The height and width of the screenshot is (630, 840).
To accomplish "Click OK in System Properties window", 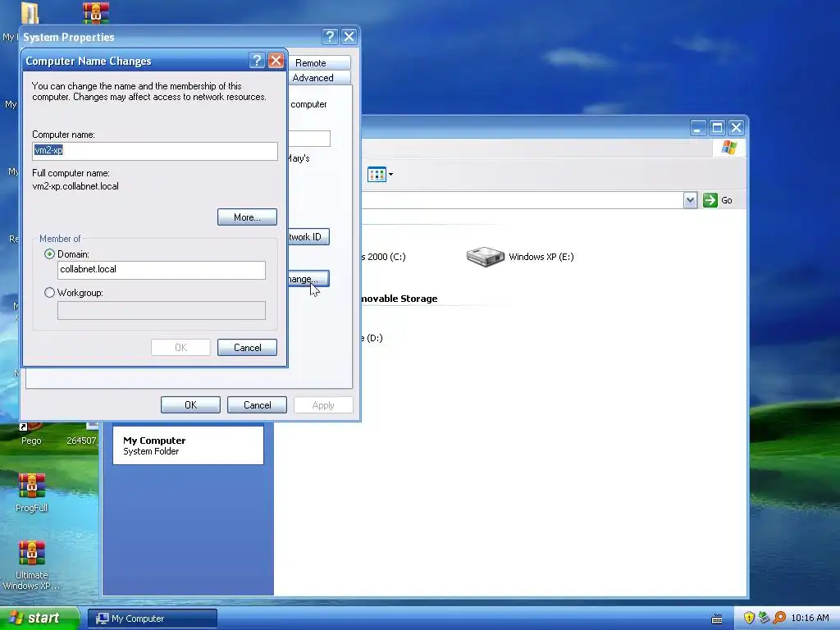I will 190,405.
